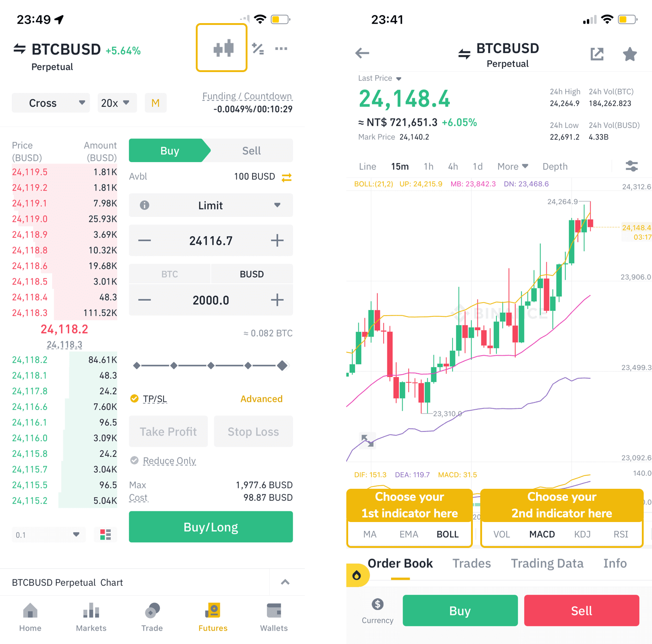
Task: Select the MACD indicator
Action: (542, 535)
